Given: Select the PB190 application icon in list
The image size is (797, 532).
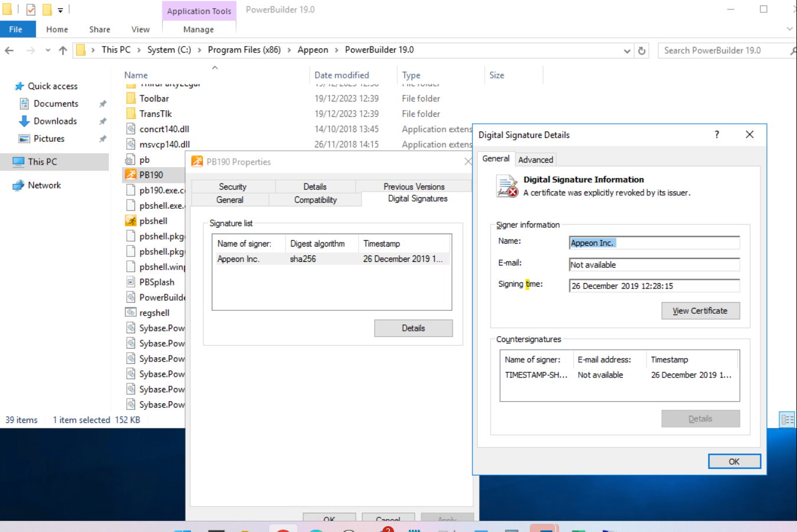Looking at the screenshot, I should click(130, 175).
